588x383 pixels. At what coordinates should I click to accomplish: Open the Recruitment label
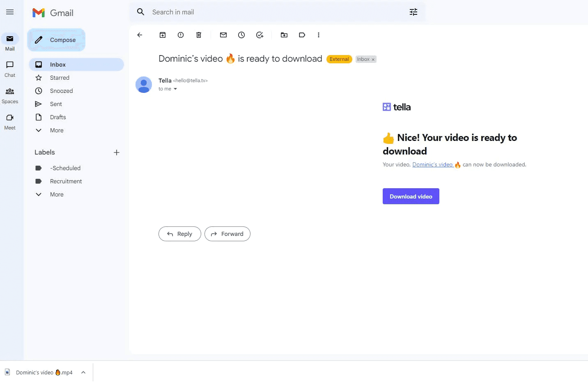point(76,181)
